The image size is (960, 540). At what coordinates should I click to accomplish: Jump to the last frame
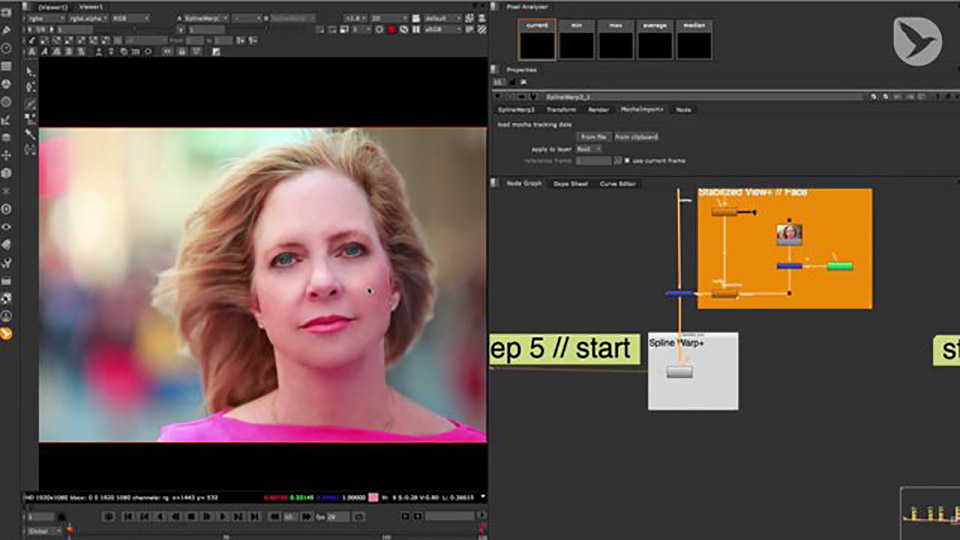(x=254, y=517)
